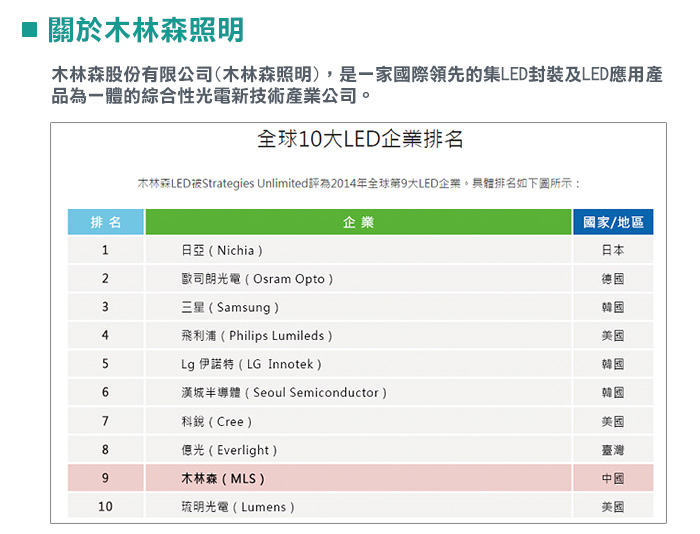Click highlighted rank number 9
The image size is (700, 534).
[105, 478]
